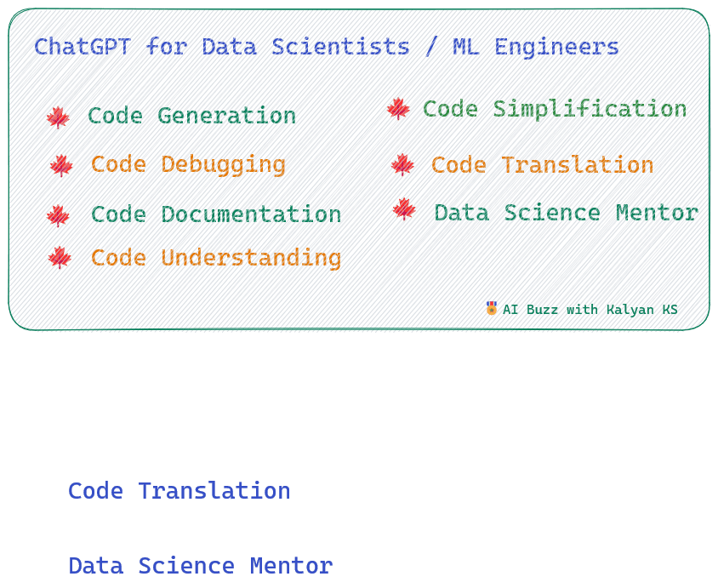Open the AI Buzz with Kalyan KS credit

tap(590, 310)
